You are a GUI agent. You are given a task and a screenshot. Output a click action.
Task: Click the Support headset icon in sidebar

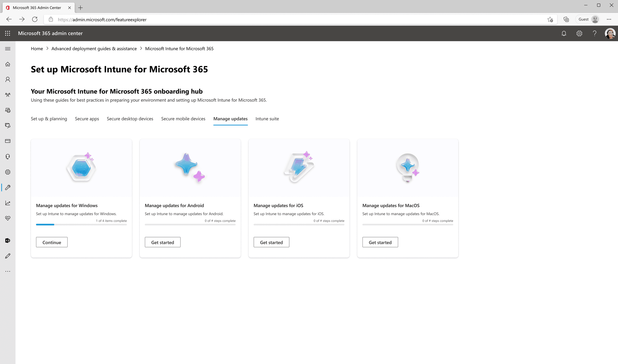coord(8,157)
